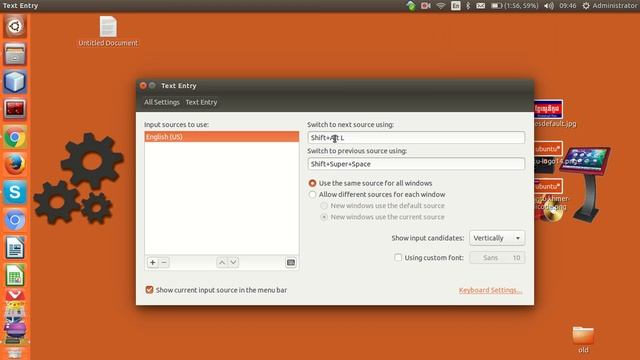Choose 'New windows use the current source'
The height and width of the screenshot is (360, 640).
[x=383, y=217]
